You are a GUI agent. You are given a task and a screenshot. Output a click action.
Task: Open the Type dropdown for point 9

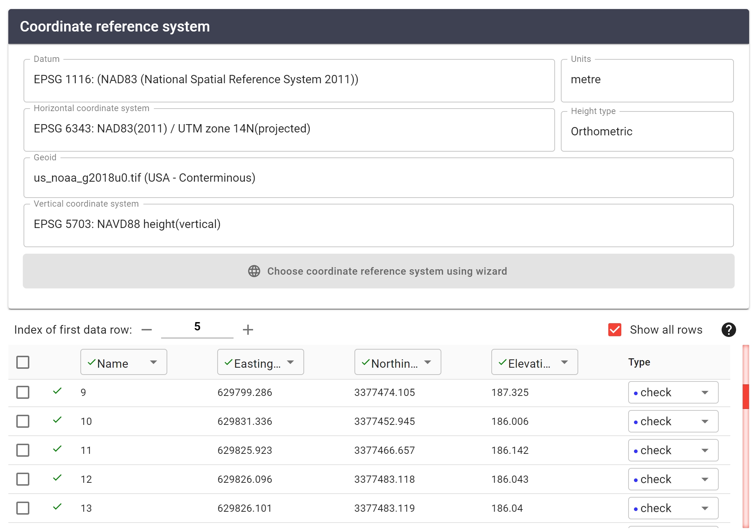[x=673, y=392]
